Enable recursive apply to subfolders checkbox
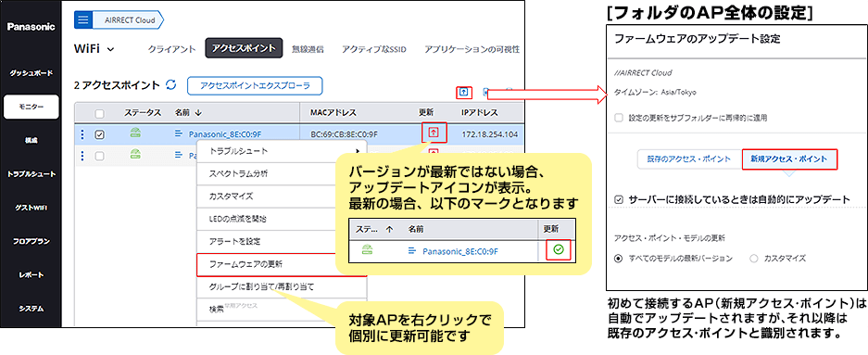Screen dimensions: 868x355 [x=618, y=118]
